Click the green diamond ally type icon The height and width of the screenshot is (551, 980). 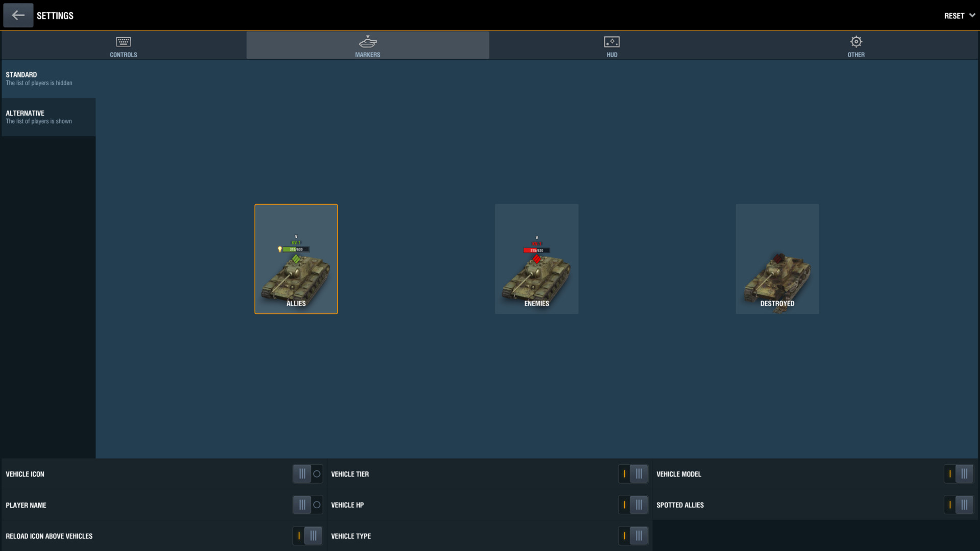pyautogui.click(x=296, y=259)
